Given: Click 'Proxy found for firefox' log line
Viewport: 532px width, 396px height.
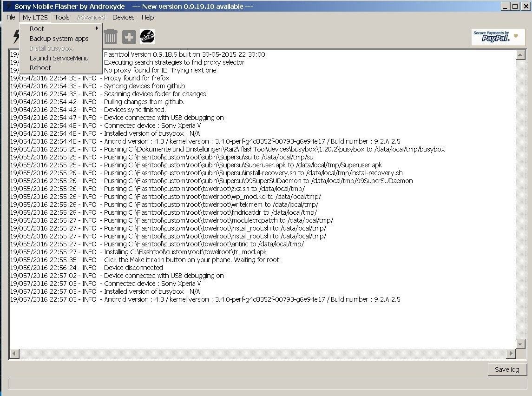Looking at the screenshot, I should click(x=90, y=78).
